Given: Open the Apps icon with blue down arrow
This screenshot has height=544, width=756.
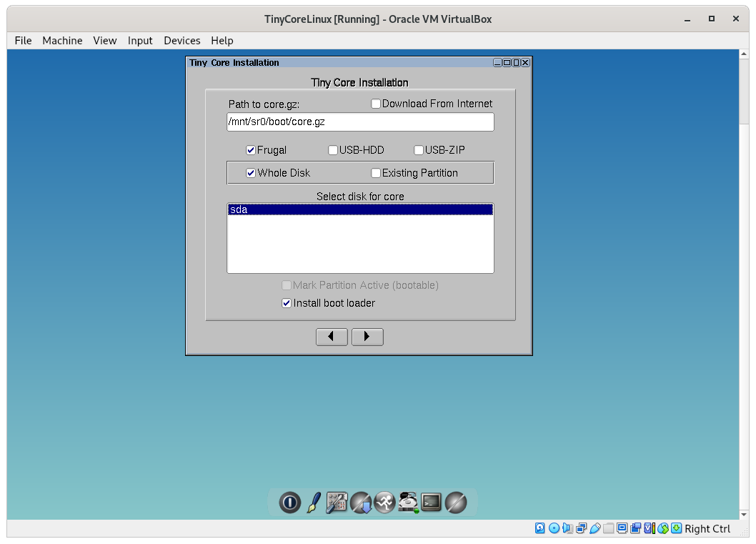Looking at the screenshot, I should pos(361,503).
